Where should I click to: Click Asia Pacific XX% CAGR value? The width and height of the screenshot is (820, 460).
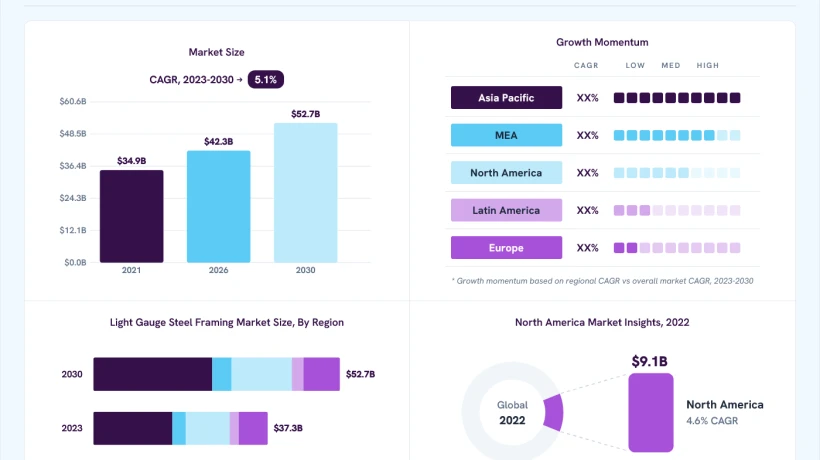coord(587,98)
